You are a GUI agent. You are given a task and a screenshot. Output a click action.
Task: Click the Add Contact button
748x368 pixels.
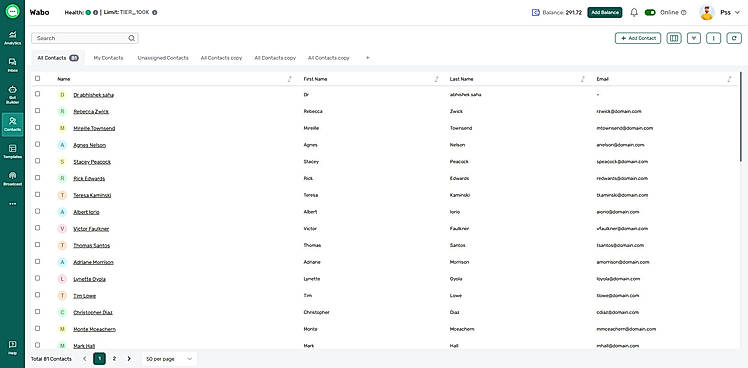[x=638, y=38]
